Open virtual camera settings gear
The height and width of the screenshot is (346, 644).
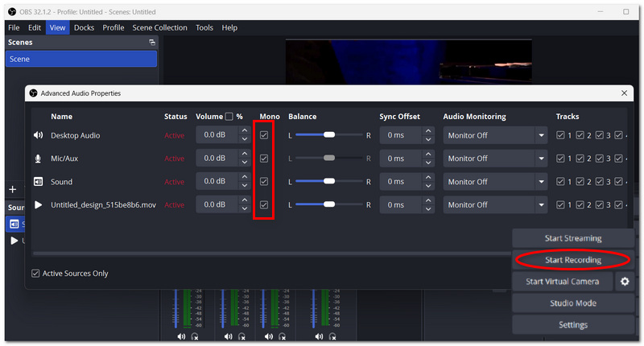click(x=625, y=282)
